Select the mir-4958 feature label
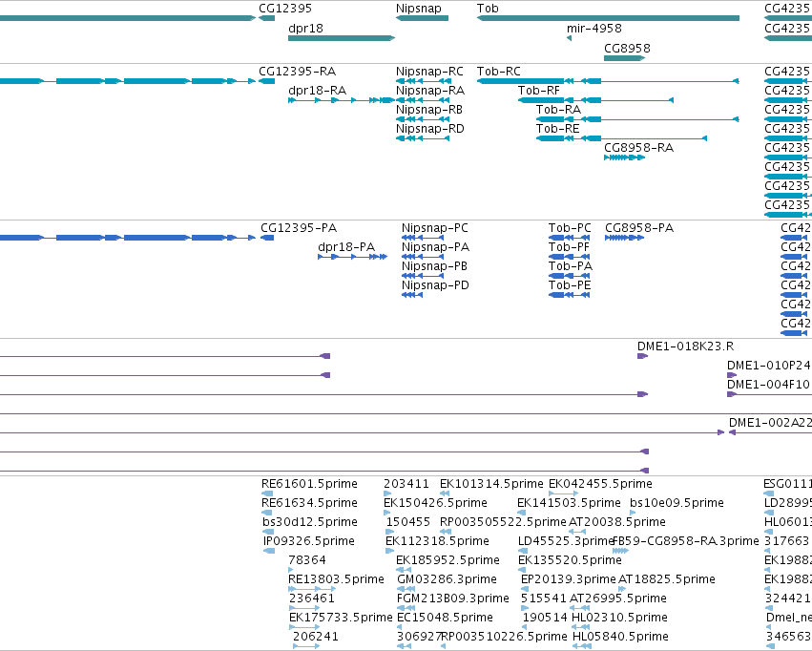 594,29
